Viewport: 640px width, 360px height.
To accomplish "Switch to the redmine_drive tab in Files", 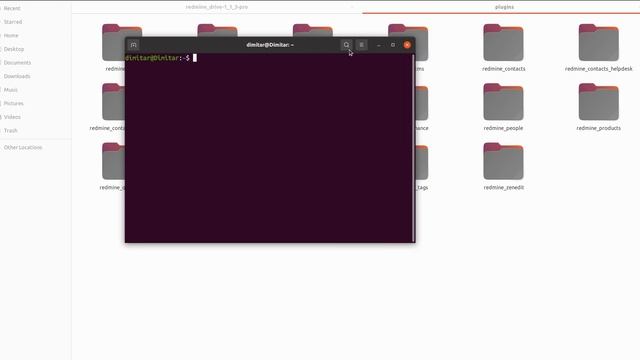I will [217, 7].
